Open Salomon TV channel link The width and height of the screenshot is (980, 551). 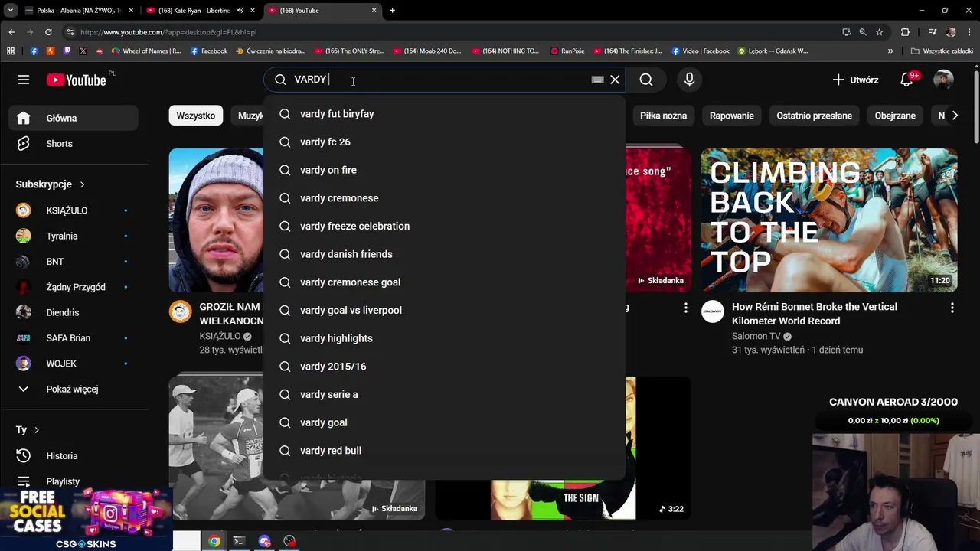point(756,336)
